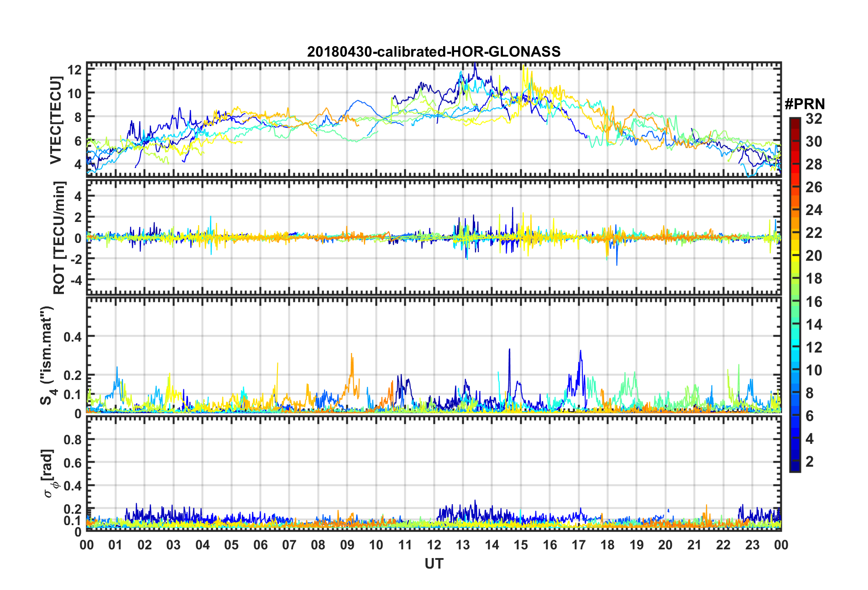Click x-axis tick label 22

coord(723,545)
